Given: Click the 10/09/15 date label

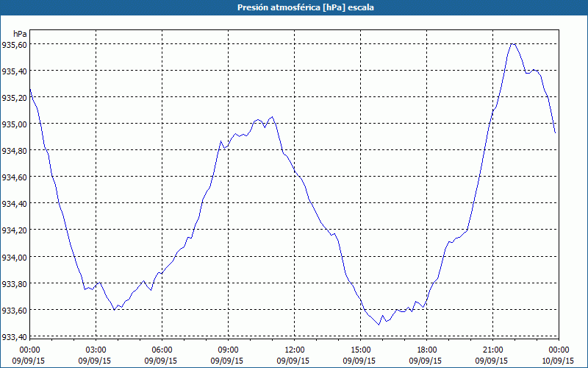Looking at the screenshot, I should (558, 361).
